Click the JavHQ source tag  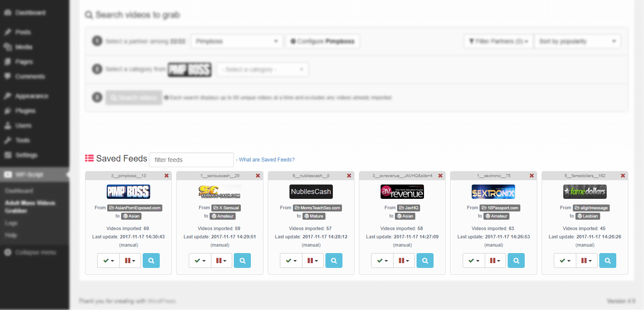coord(409,208)
